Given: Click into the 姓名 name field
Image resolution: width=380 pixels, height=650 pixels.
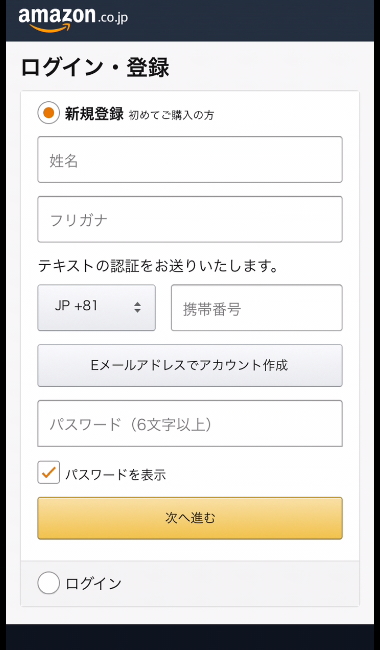Looking at the screenshot, I should point(190,160).
